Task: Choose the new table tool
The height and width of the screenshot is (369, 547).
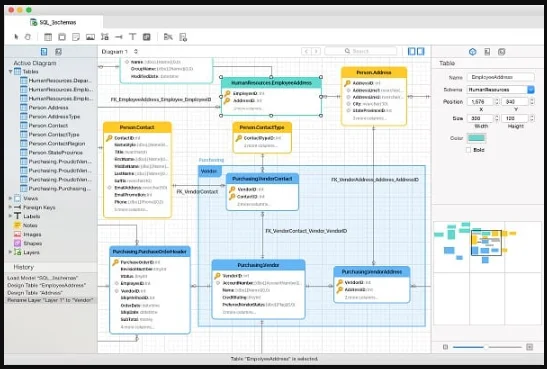Action: pyautogui.click(x=48, y=37)
